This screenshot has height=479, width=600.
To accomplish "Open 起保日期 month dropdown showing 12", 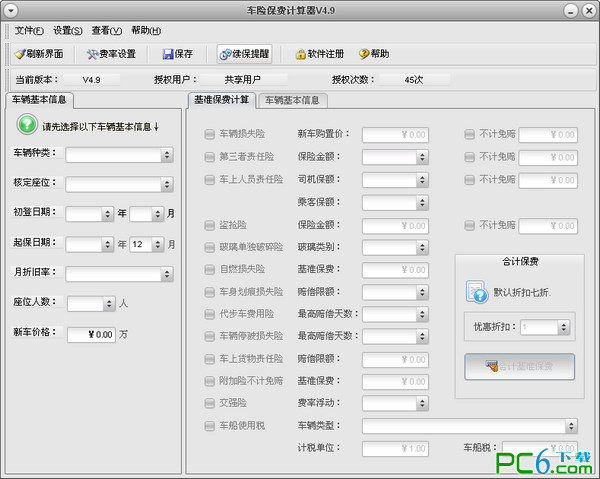I will (x=147, y=244).
